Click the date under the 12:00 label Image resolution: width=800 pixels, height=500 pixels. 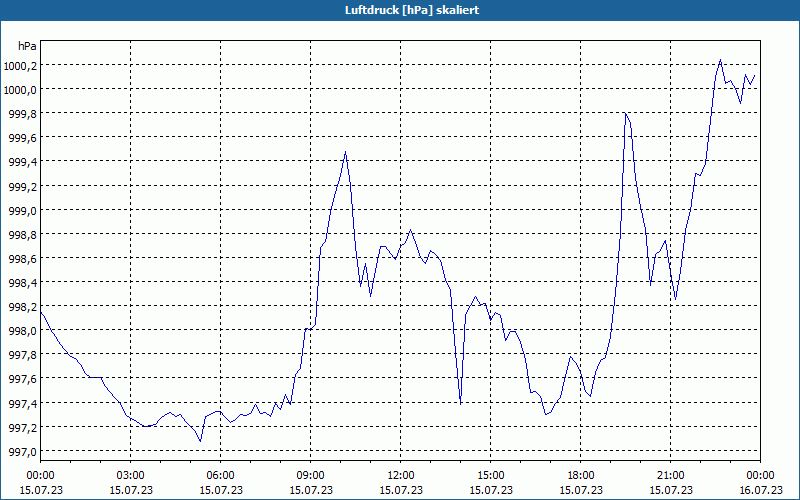[401, 490]
